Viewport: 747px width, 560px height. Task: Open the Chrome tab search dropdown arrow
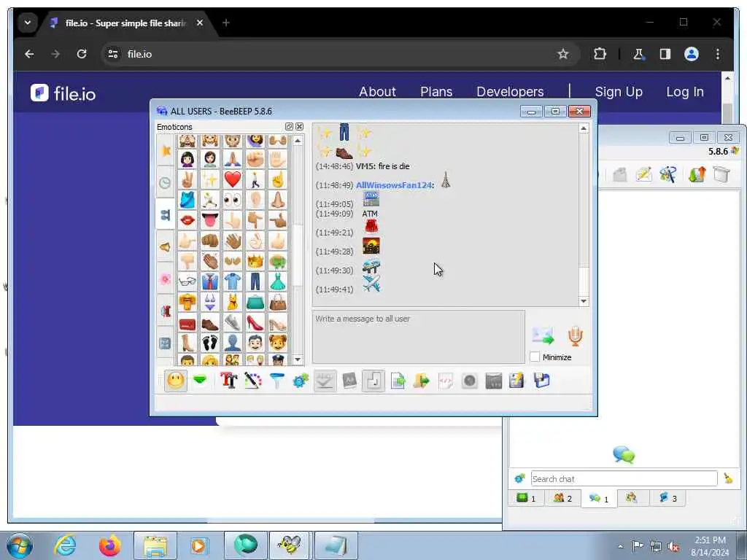click(28, 23)
